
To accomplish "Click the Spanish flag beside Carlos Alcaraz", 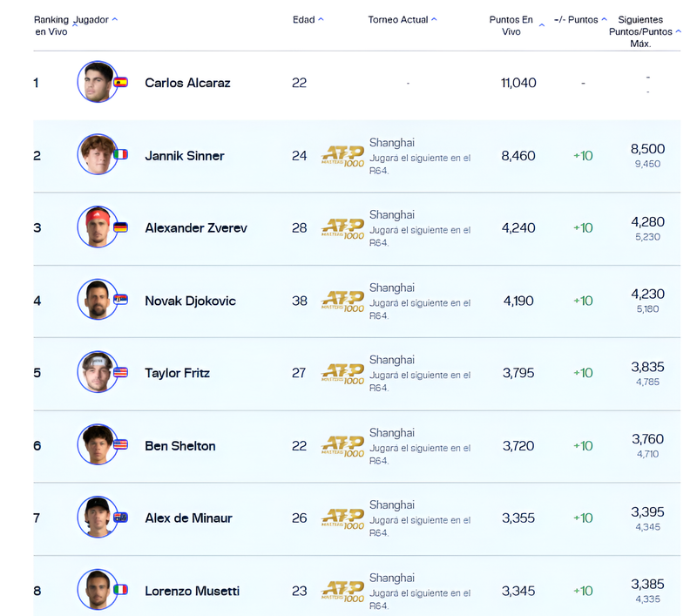I will coord(121,83).
